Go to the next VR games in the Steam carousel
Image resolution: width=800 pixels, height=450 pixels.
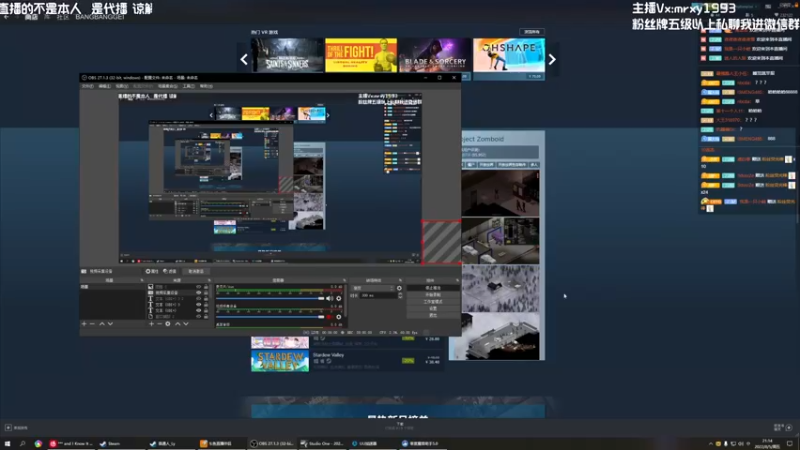tap(552, 59)
